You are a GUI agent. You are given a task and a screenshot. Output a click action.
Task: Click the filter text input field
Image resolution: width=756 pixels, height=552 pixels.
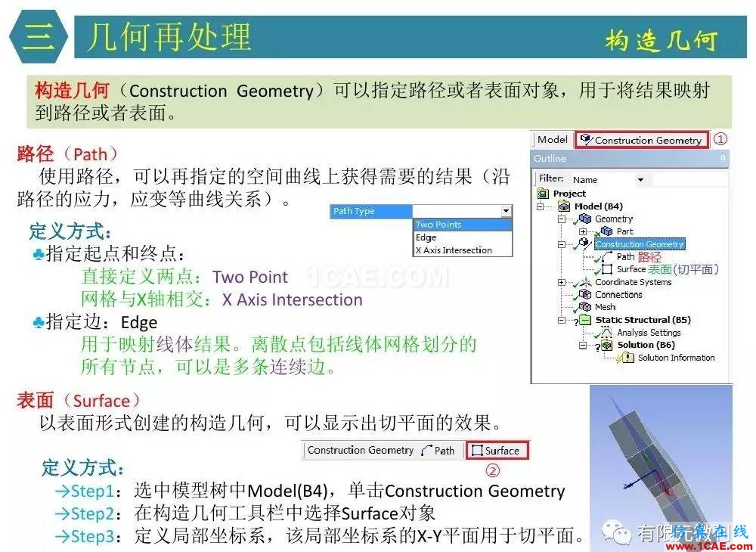[689, 180]
